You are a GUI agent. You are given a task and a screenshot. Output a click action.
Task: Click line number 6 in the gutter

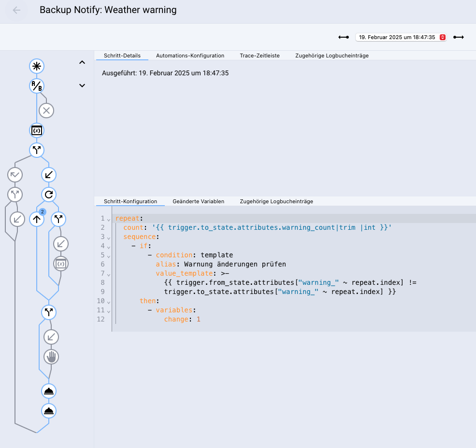point(102,264)
